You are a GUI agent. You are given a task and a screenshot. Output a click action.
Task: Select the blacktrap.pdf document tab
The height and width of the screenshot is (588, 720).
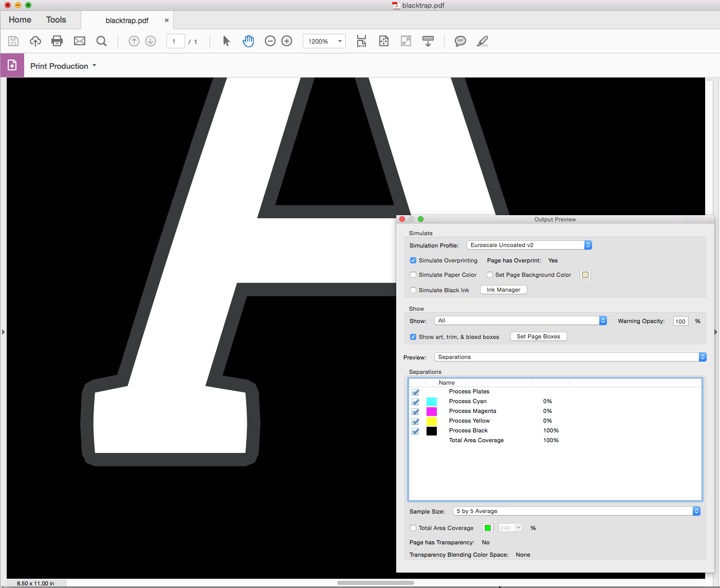tap(127, 21)
